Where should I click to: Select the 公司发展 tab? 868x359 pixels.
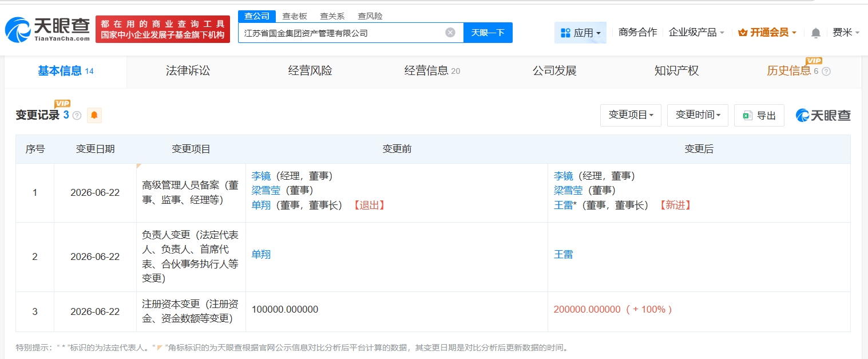[554, 71]
